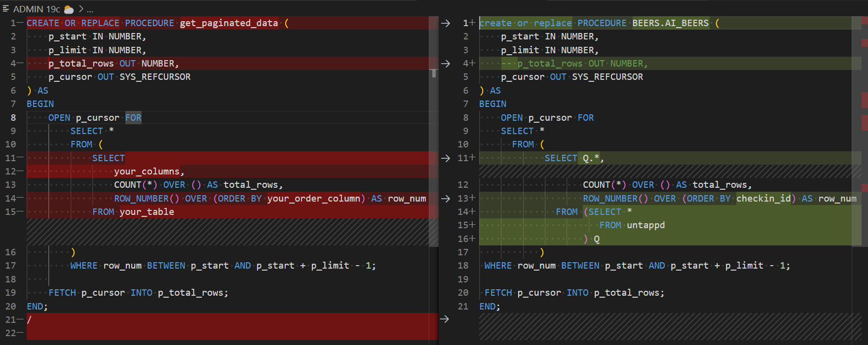Click line number 19 in the right gutter
The image size is (868, 345).
[463, 279]
